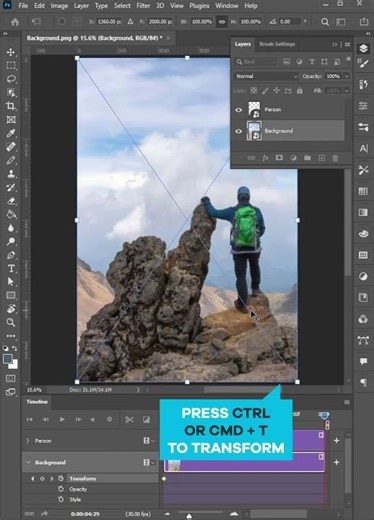Viewport: 374px width, 520px height.
Task: Open the Layer menu
Action: tap(81, 6)
